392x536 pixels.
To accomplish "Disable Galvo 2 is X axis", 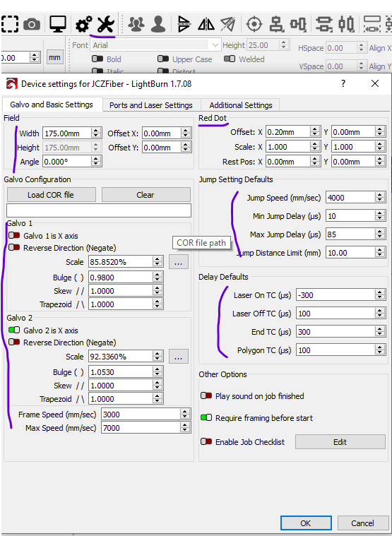I will (x=14, y=330).
